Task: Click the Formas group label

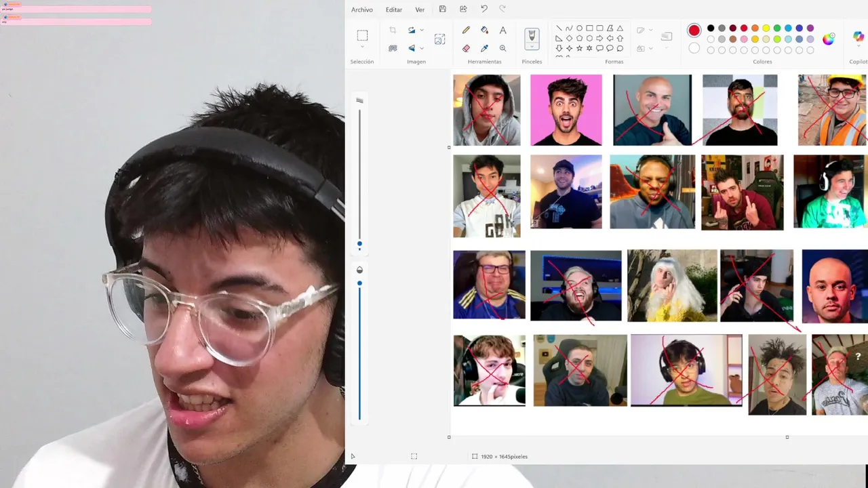Action: [614, 62]
